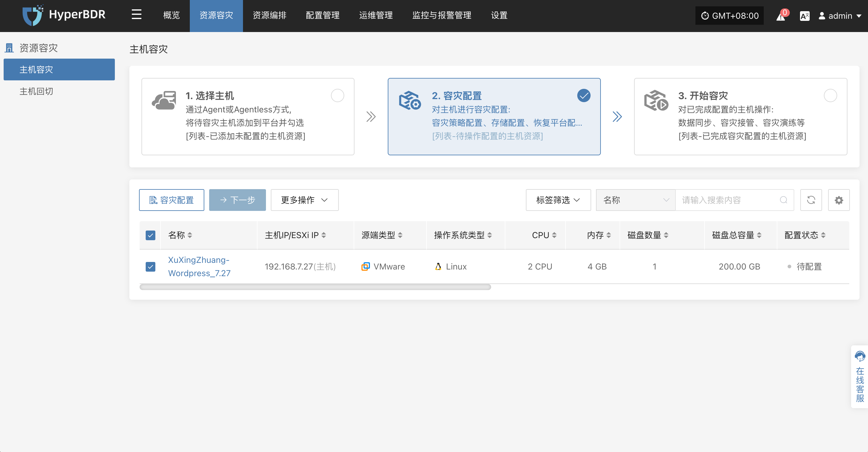This screenshot has height=452, width=868.
Task: Select the step 1 选择主机 radio circle
Action: [x=337, y=96]
